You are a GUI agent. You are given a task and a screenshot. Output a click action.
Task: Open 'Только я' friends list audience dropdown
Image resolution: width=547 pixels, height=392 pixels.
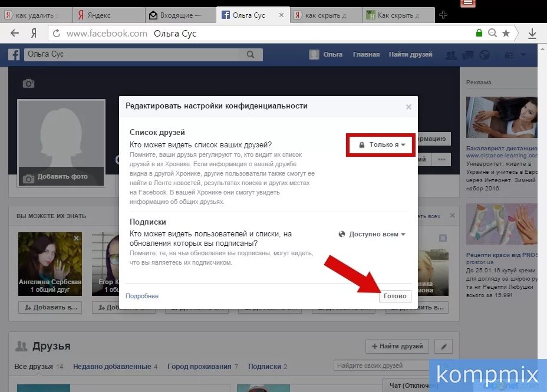381,144
